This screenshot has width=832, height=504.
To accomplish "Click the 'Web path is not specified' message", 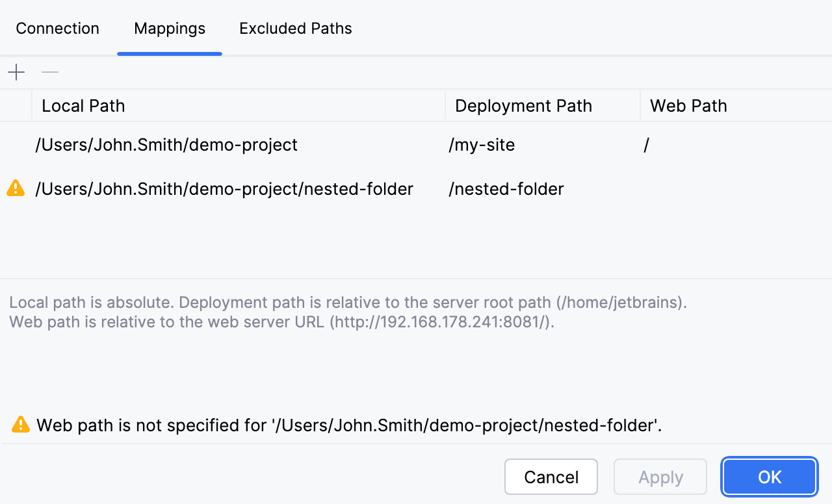I will (x=349, y=425).
